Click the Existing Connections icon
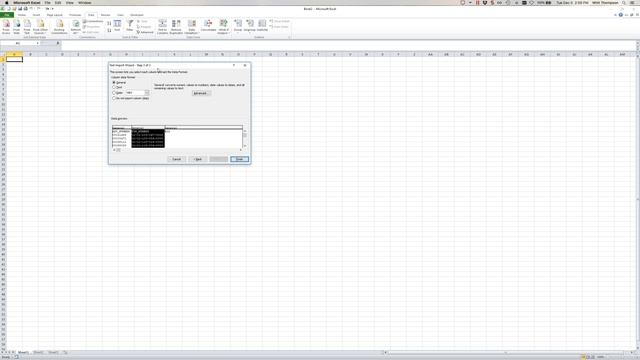 point(59,27)
